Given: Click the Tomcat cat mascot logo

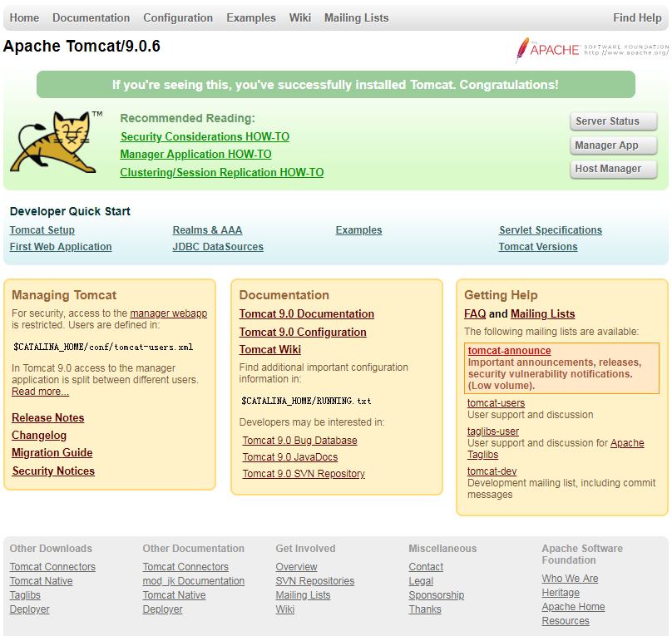Looking at the screenshot, I should pos(57,142).
